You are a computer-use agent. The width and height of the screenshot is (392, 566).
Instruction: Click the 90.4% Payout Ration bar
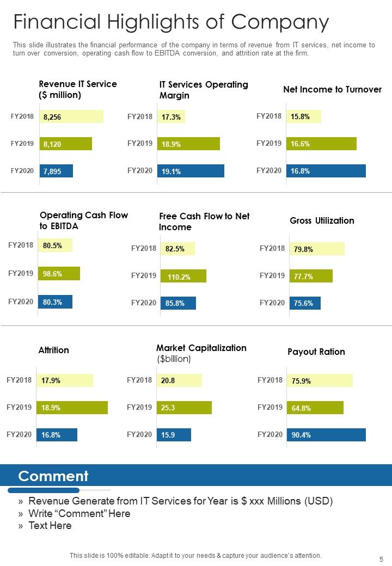(x=326, y=435)
